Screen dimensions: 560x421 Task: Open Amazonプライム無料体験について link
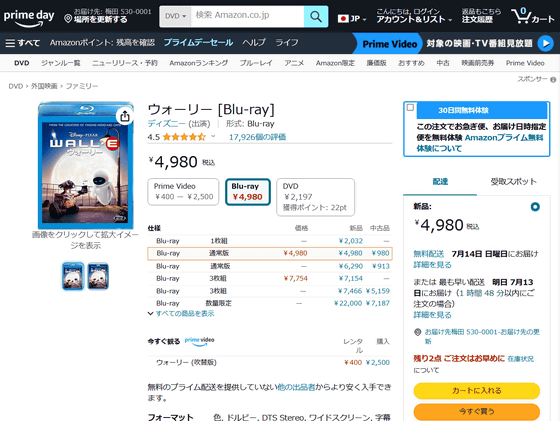point(480,143)
